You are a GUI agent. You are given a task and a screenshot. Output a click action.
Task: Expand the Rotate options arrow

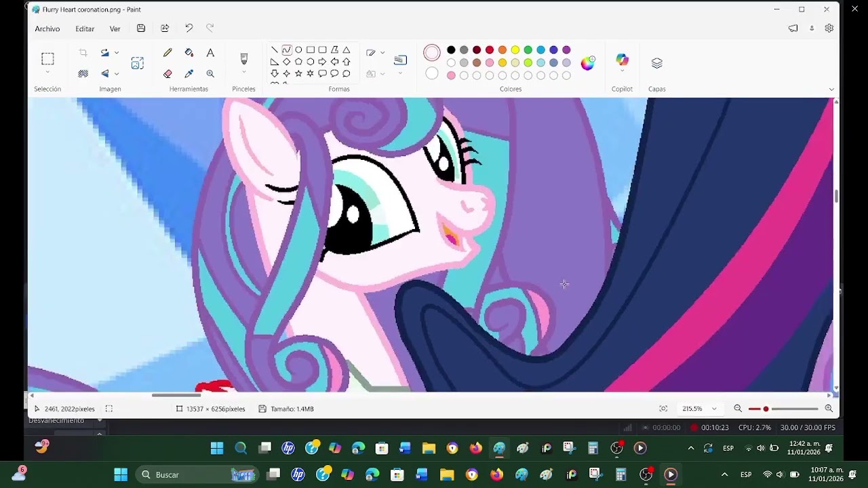(x=117, y=53)
